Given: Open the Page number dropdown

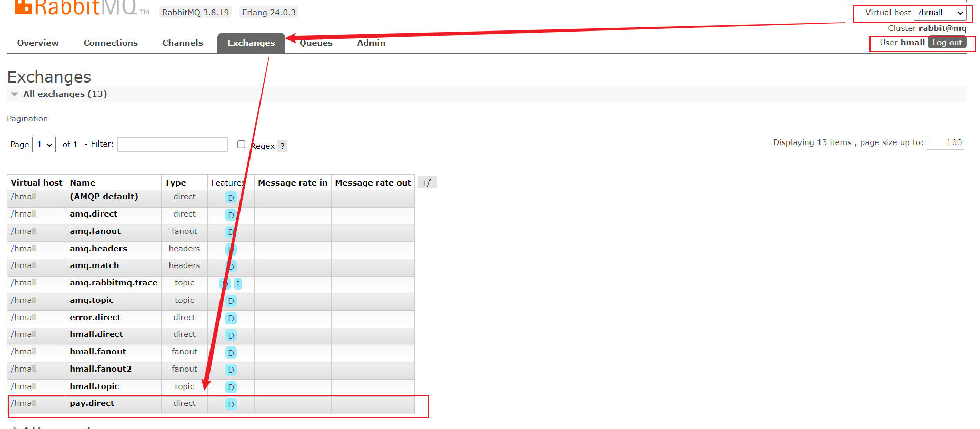Looking at the screenshot, I should (x=44, y=145).
